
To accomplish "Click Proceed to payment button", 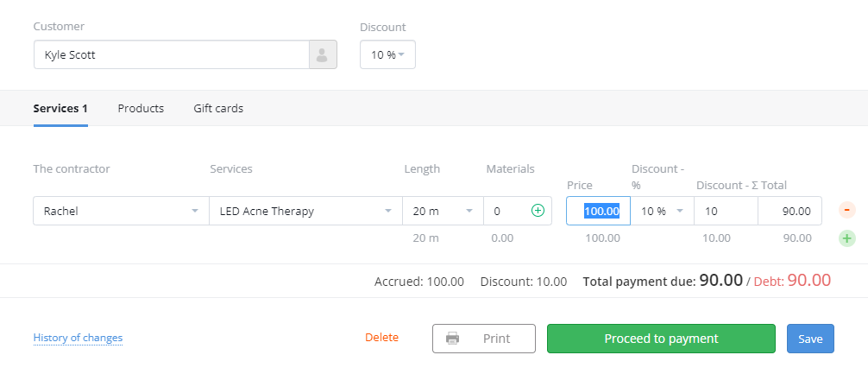I will pos(661,339).
